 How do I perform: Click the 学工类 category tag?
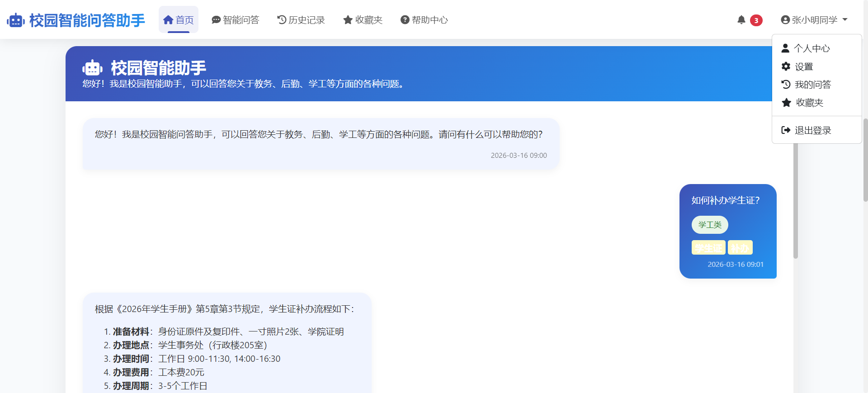tap(710, 225)
